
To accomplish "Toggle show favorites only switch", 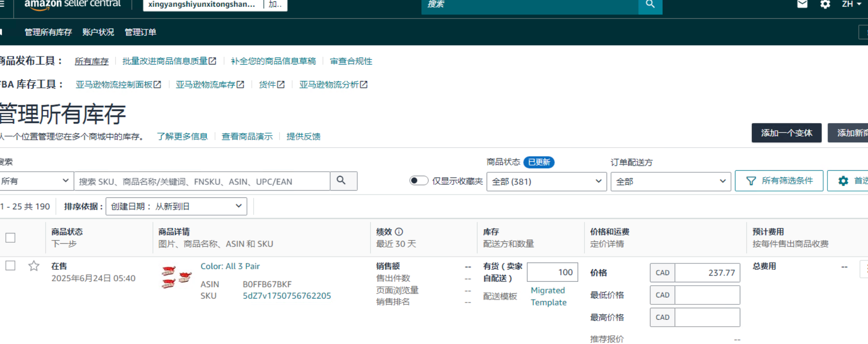I will point(419,180).
